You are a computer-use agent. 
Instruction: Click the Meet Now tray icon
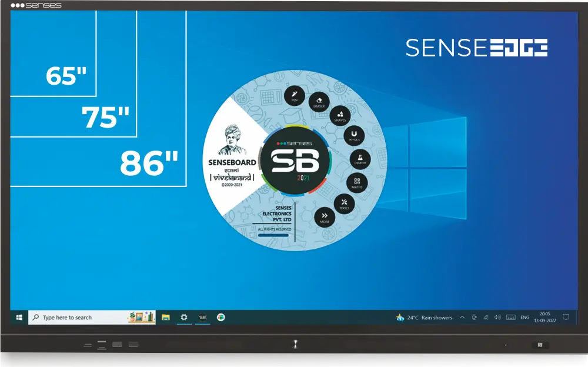(475, 318)
